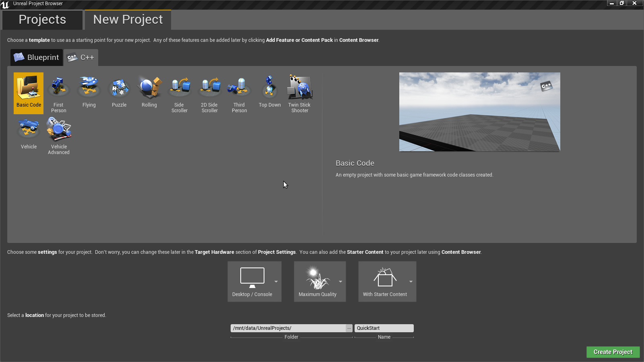Click the Basic Code description heading
Viewport: 644px width, 362px height.
click(355, 163)
